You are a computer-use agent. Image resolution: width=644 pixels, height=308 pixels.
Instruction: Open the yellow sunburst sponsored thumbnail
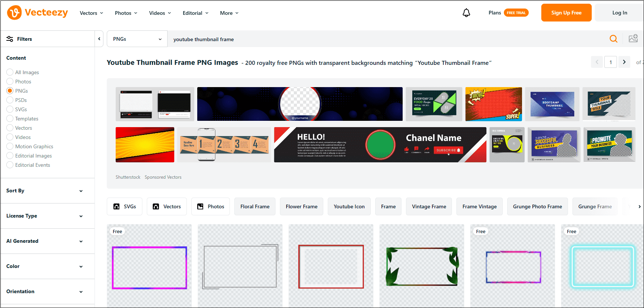pyautogui.click(x=145, y=145)
